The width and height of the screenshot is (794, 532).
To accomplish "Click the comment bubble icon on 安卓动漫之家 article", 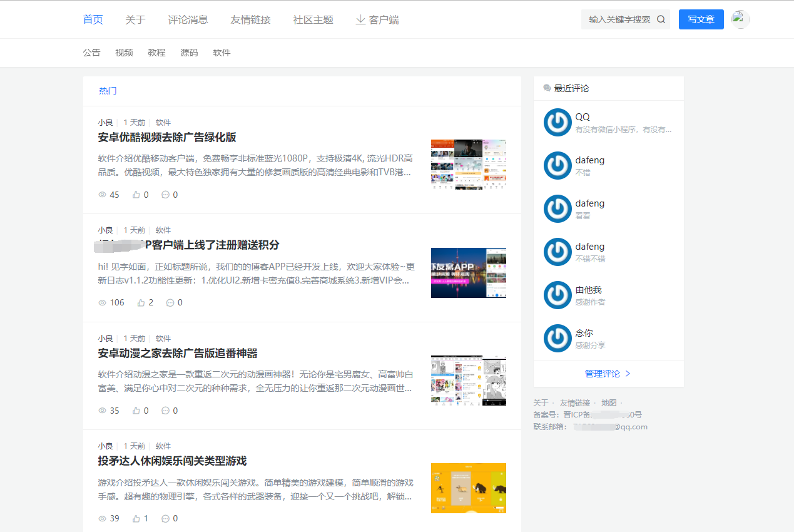I will (x=166, y=410).
